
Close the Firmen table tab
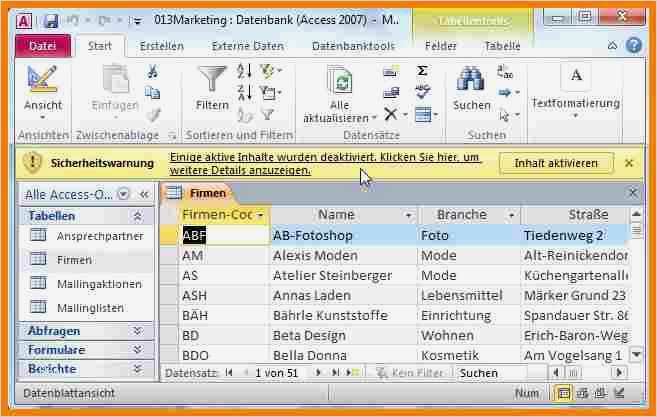pyautogui.click(x=633, y=193)
